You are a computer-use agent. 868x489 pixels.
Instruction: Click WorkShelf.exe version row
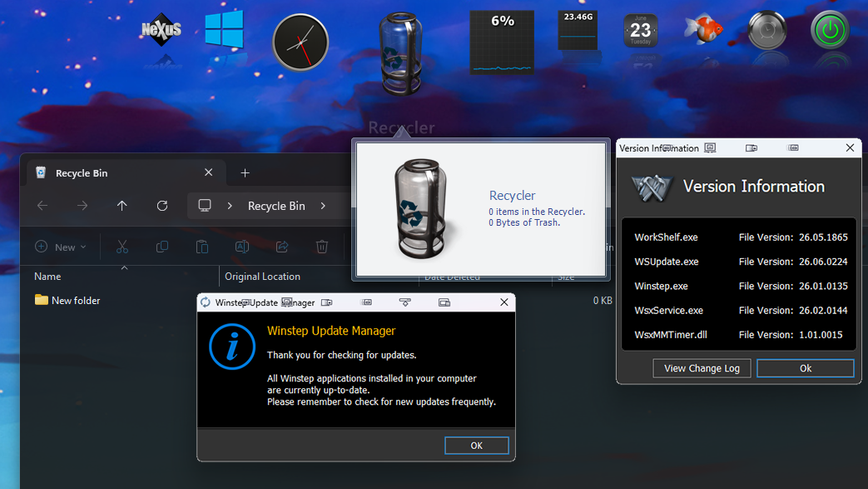click(740, 237)
